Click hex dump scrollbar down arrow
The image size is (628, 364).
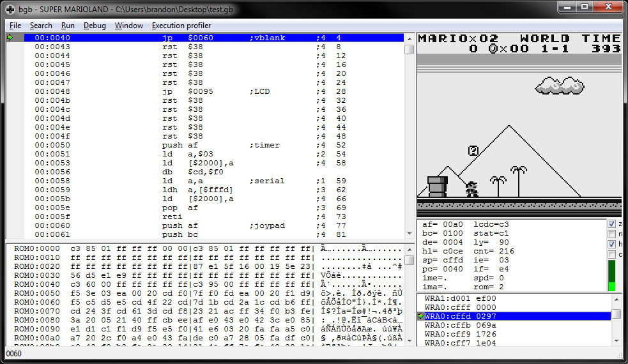410,340
